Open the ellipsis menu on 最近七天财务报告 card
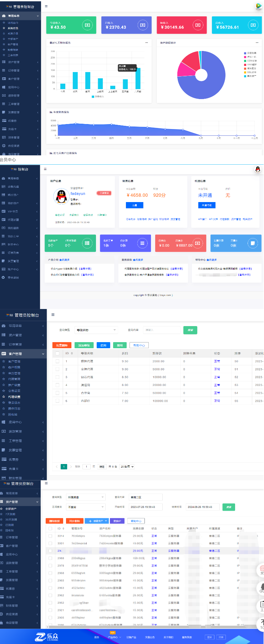 click(146, 43)
